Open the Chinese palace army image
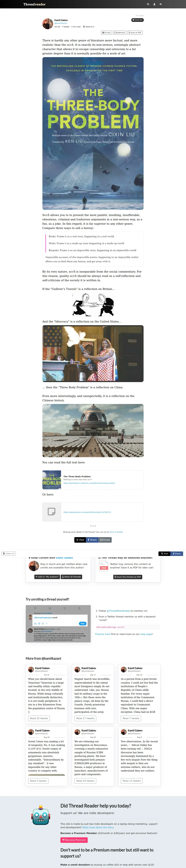Screen dimensions: 186x868 point(93,431)
